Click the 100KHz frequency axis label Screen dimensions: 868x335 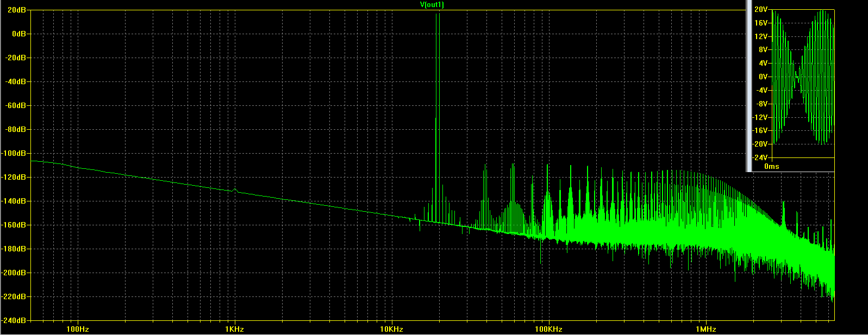click(548, 329)
